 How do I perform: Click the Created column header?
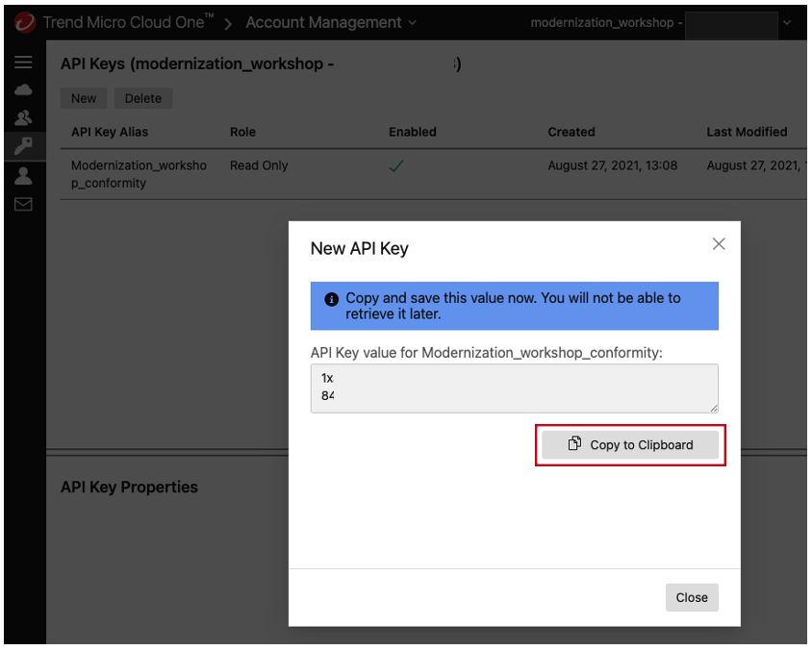pos(571,132)
